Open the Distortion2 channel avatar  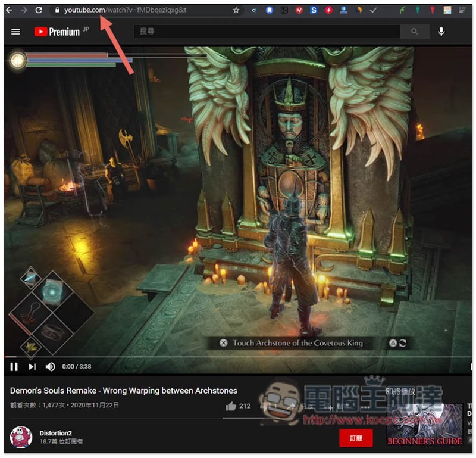click(21, 437)
